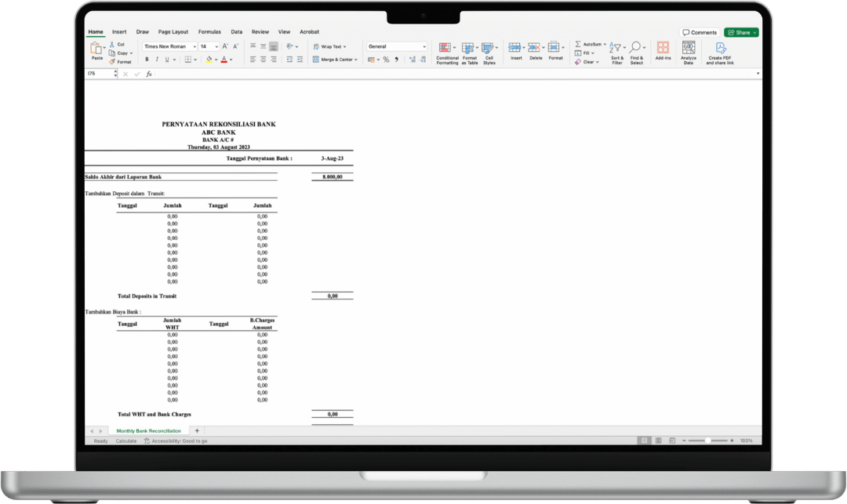This screenshot has height=504, width=847.
Task: Adjust the zoom slider in status bar
Action: 707,441
